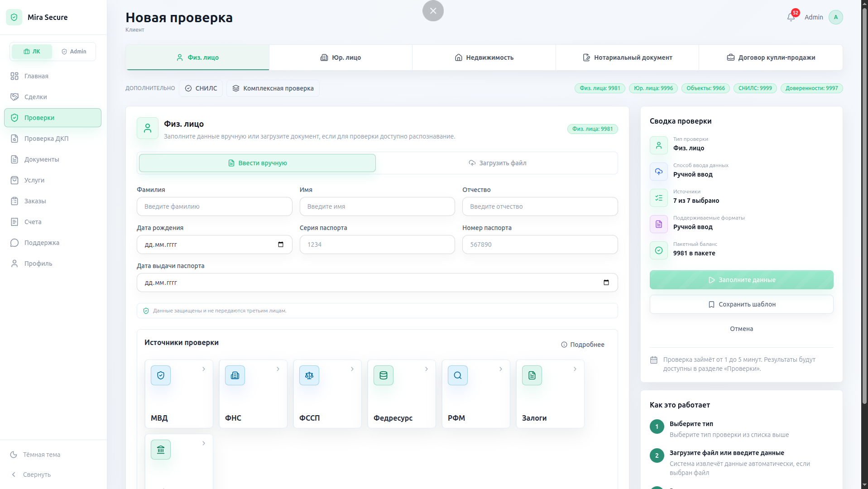Select Загрузить файл input mode
The width and height of the screenshot is (868, 489).
click(x=497, y=163)
